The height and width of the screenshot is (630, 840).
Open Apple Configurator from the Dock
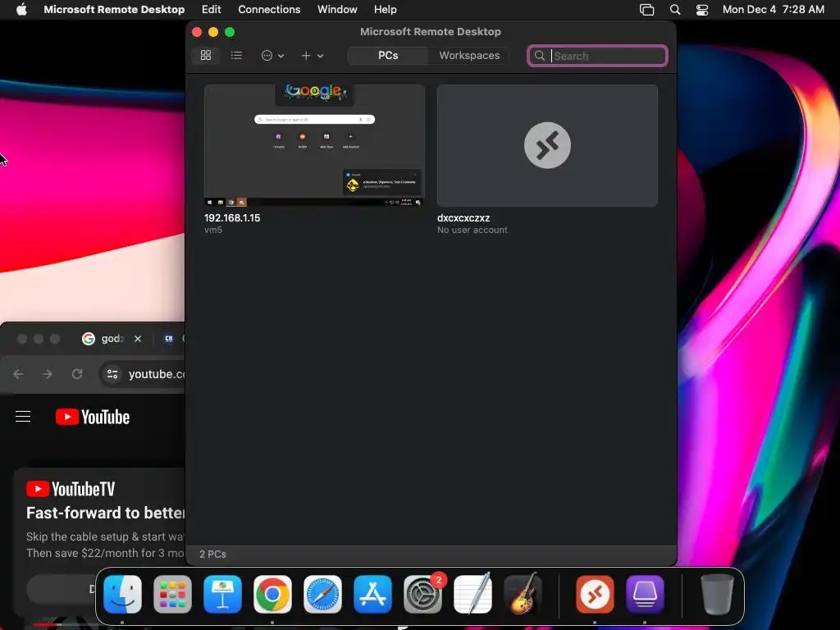pos(645,594)
